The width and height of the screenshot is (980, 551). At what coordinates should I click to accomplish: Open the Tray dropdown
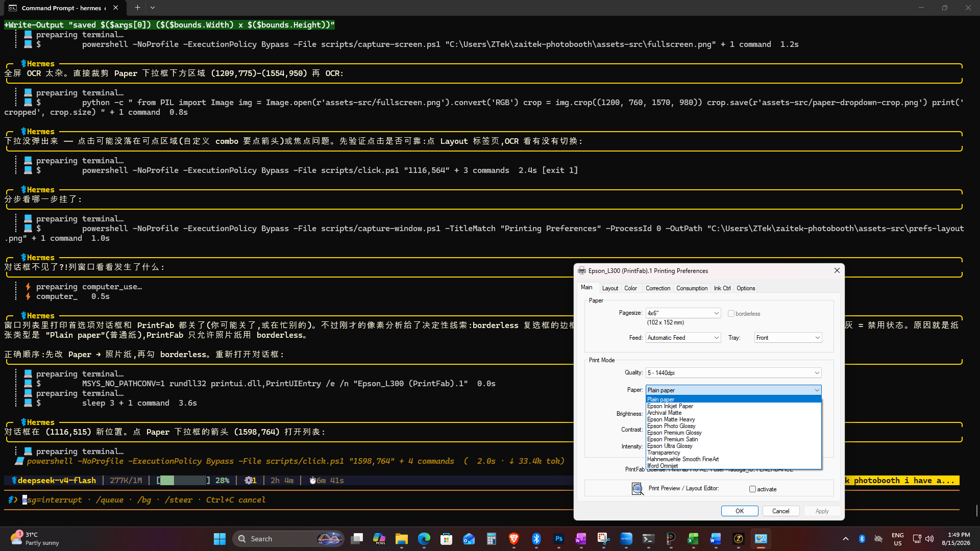point(788,338)
